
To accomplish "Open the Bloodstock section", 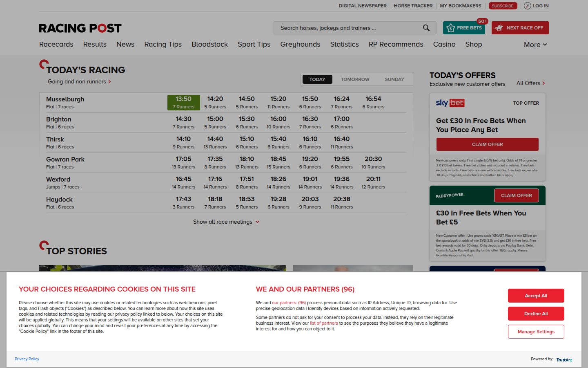I will (210, 44).
